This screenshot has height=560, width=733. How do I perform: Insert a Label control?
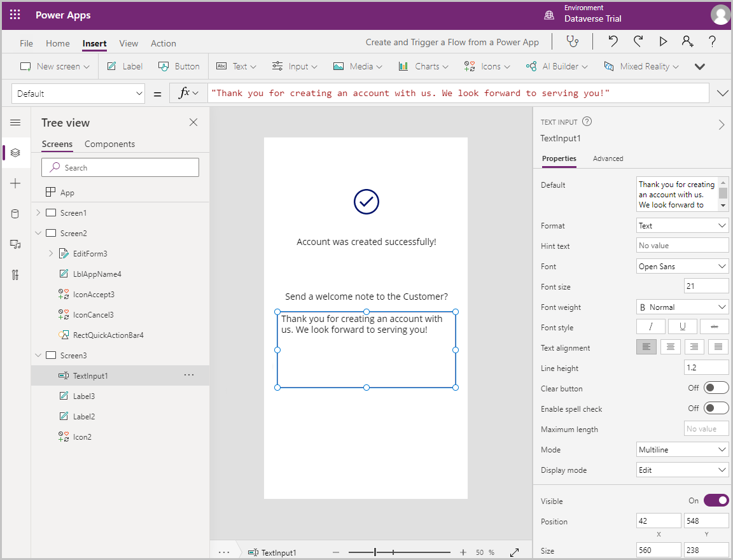tap(125, 66)
